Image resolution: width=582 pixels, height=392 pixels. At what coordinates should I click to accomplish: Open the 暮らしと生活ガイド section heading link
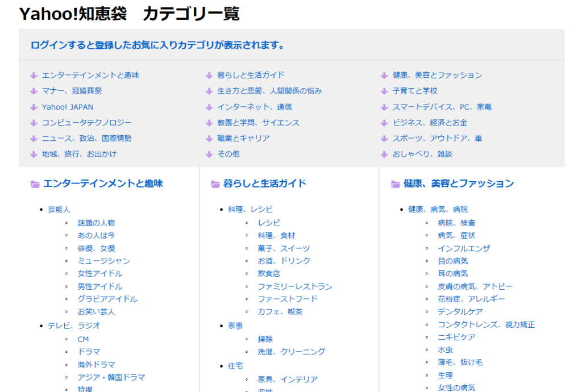(265, 184)
